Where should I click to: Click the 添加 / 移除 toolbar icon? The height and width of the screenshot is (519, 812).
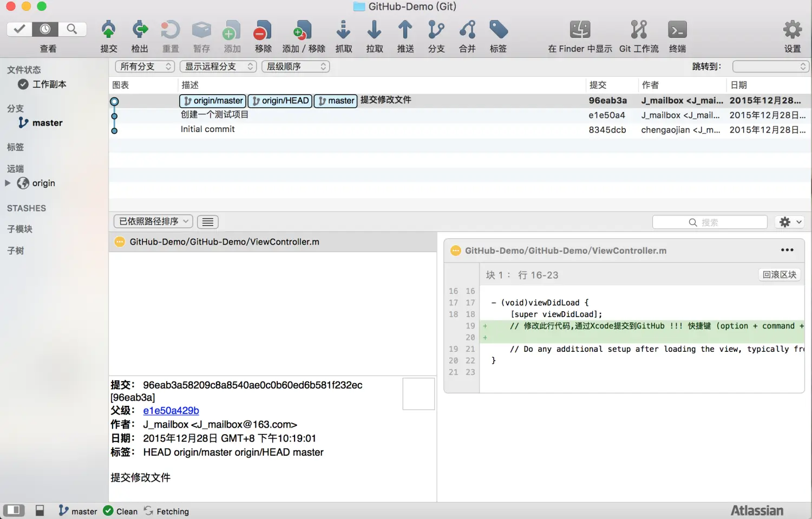pos(303,30)
